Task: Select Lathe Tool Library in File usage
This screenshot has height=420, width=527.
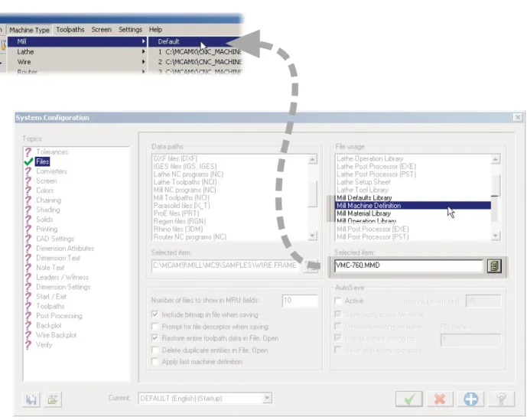Action: [x=413, y=190]
